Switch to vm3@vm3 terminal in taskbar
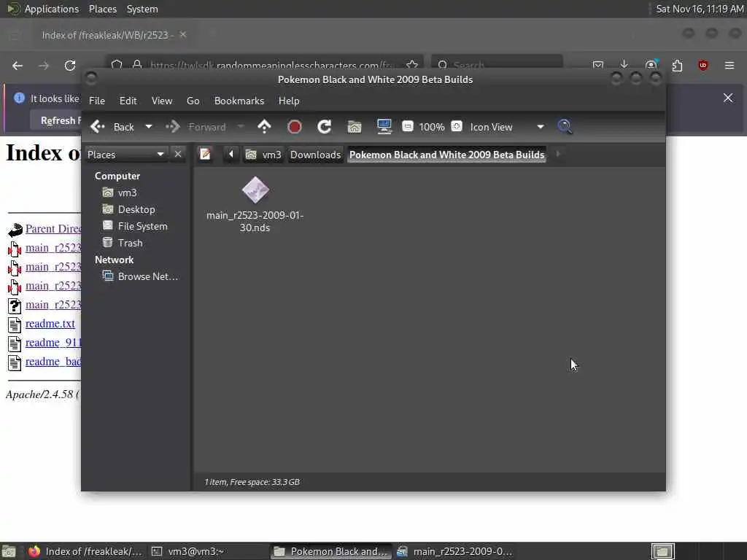 point(188,551)
